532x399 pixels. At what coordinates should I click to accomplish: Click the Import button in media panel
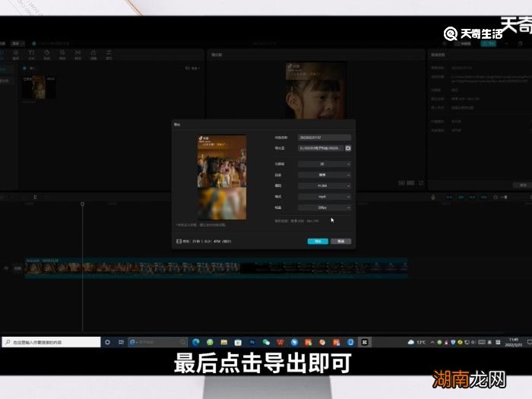(30, 68)
